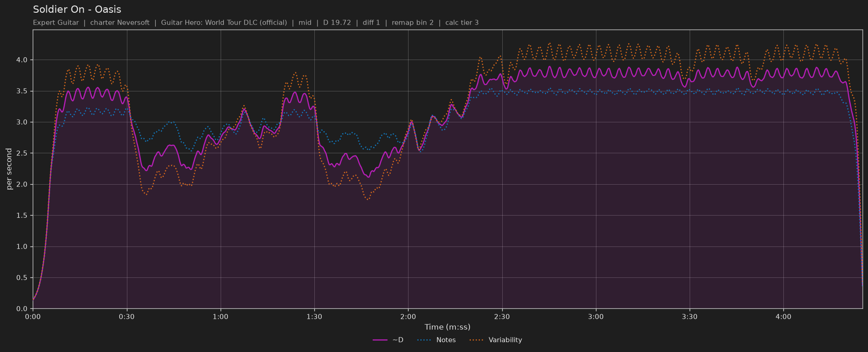Click the 'per second' y-axis label

[x=9, y=169]
